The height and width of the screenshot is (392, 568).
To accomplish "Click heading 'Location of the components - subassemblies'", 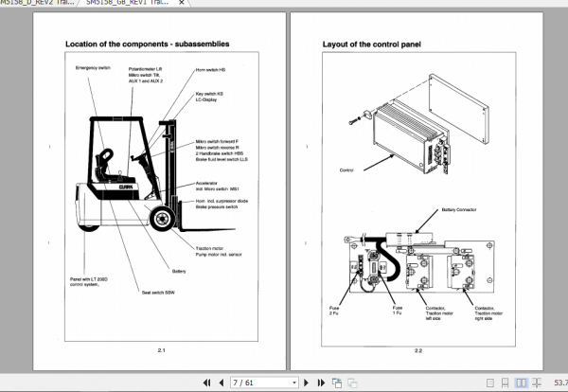I will coord(148,45).
